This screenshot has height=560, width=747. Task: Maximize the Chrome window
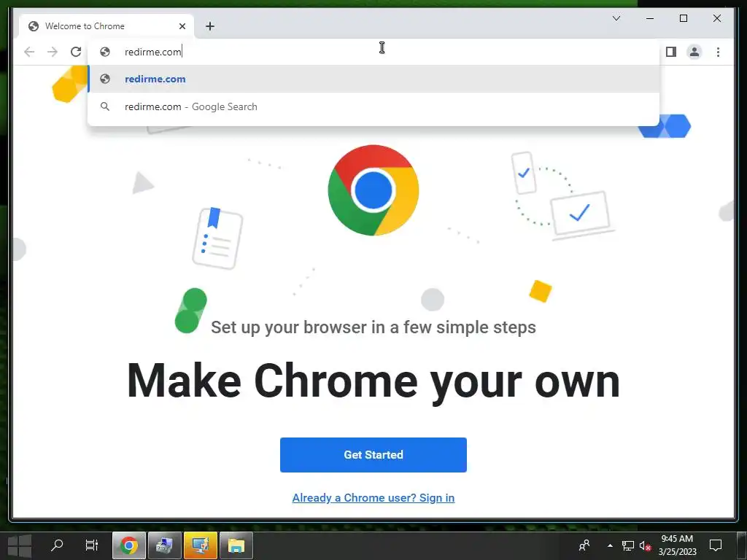coord(683,18)
